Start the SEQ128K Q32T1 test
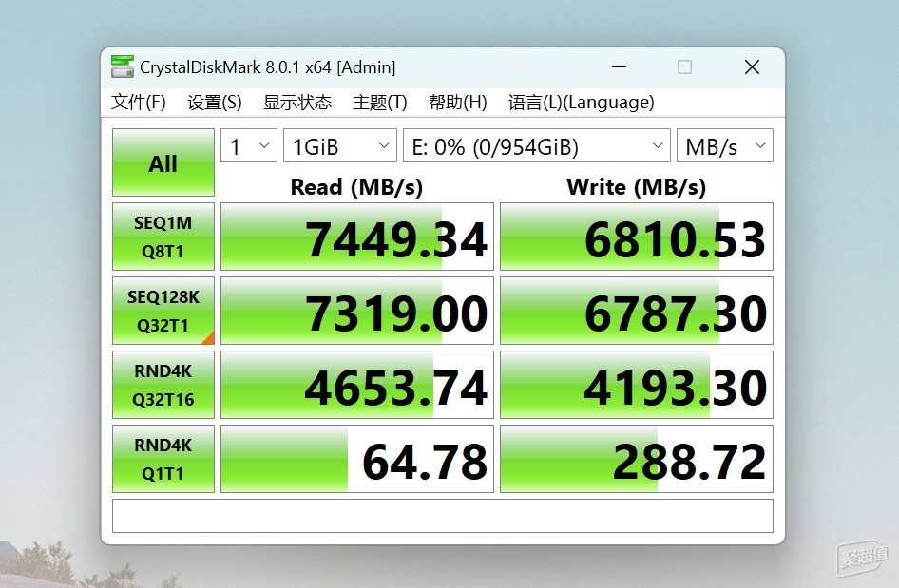 click(x=163, y=311)
